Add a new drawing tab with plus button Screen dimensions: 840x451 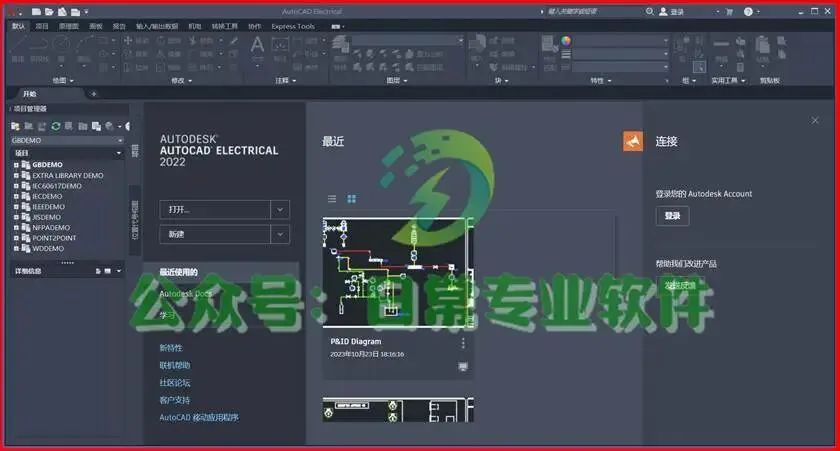pyautogui.click(x=94, y=94)
